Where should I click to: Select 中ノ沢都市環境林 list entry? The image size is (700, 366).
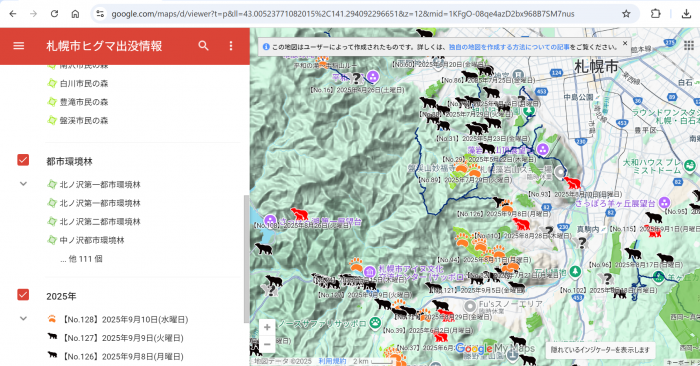coord(92,241)
